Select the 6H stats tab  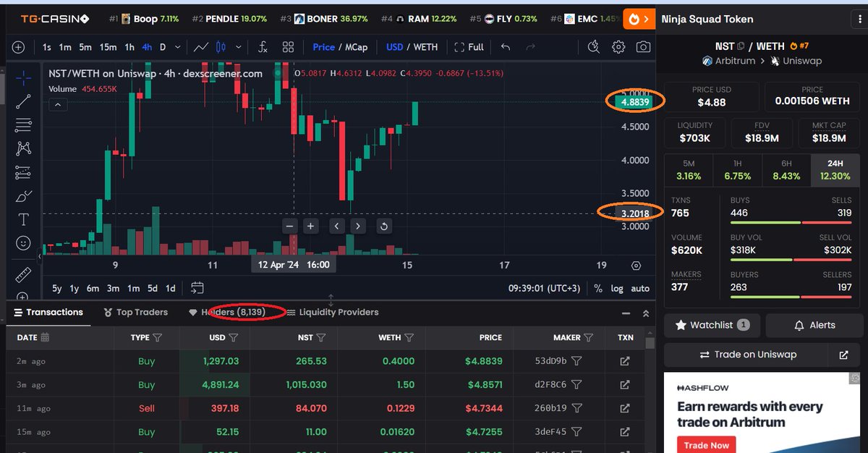[x=786, y=172]
